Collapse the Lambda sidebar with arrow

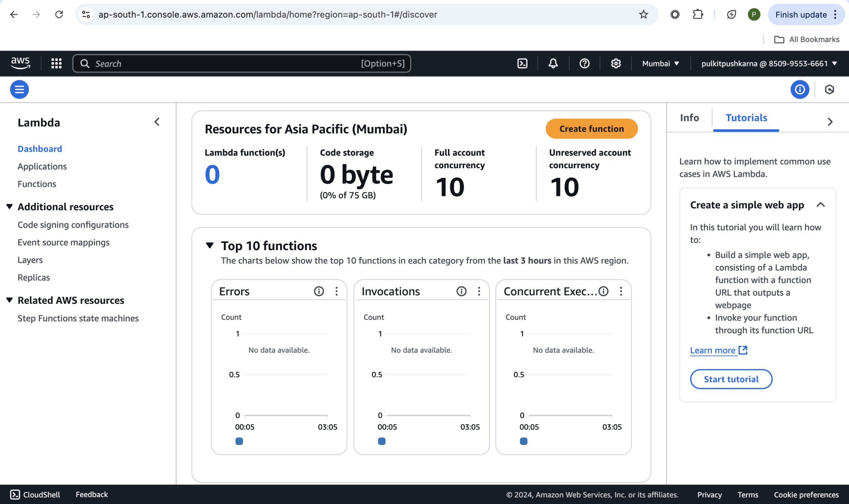pyautogui.click(x=157, y=122)
